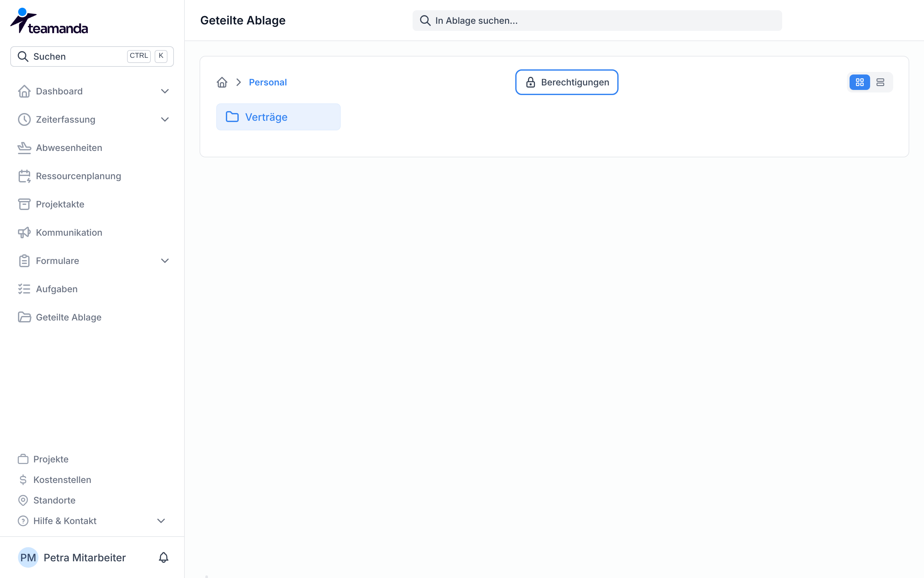This screenshot has height=578, width=924.
Task: Click the Projektakte archive icon
Action: click(24, 205)
